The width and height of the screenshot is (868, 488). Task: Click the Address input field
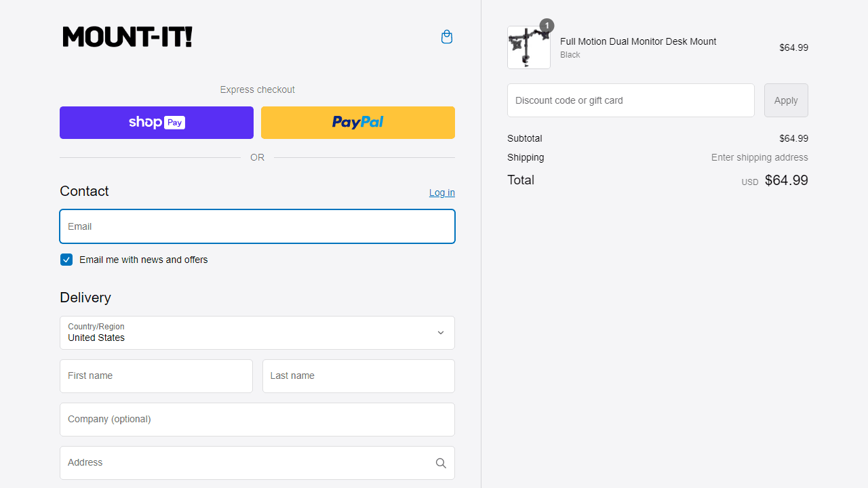coord(257,463)
